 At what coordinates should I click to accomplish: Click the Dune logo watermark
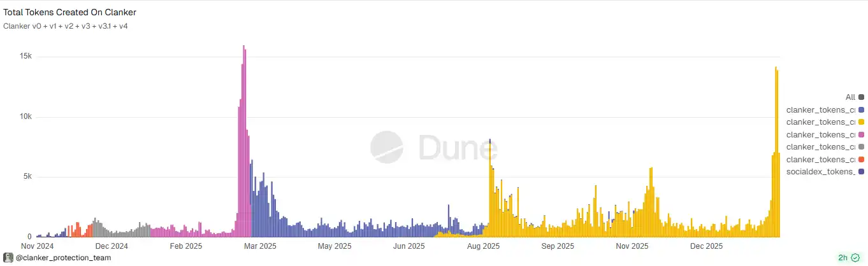(434, 148)
